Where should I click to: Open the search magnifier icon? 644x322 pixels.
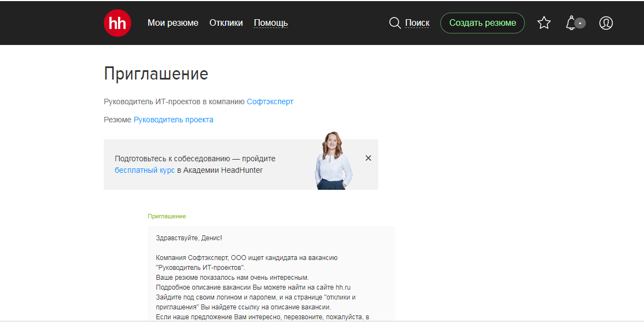tap(395, 23)
